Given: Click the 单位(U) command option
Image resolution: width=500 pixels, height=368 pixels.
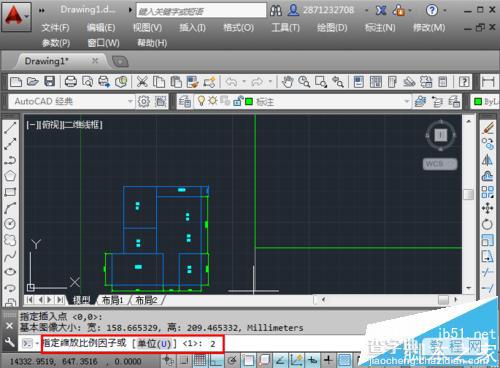Looking at the screenshot, I should [154, 343].
